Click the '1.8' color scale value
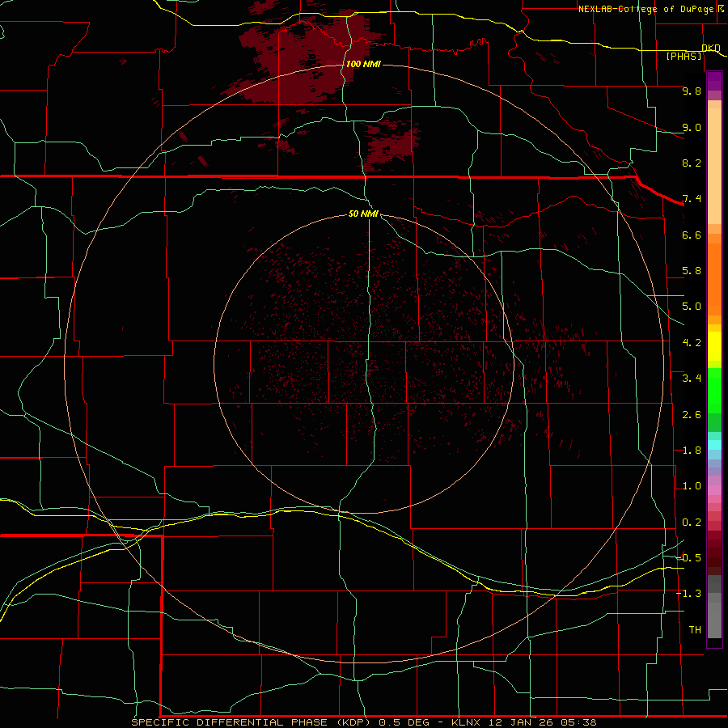The image size is (728, 728). [x=692, y=451]
